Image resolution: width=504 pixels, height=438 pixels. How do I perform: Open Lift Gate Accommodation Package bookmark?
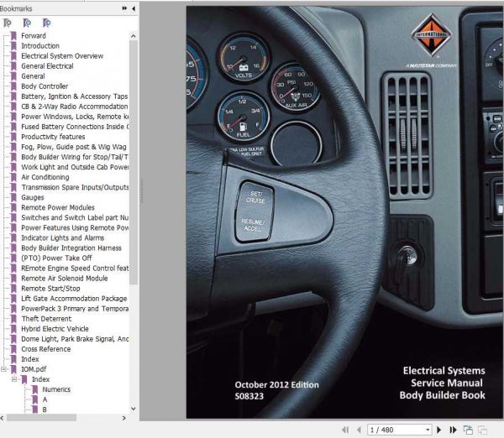point(74,299)
